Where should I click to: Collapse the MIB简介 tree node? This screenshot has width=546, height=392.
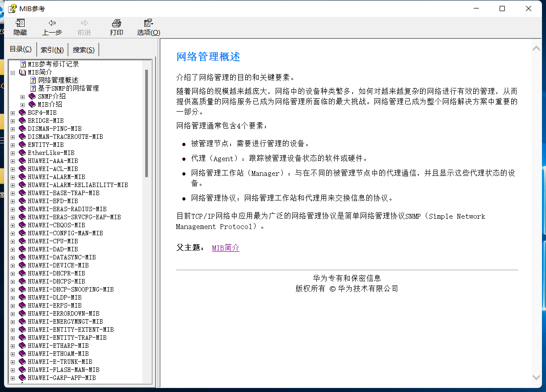[x=13, y=72]
